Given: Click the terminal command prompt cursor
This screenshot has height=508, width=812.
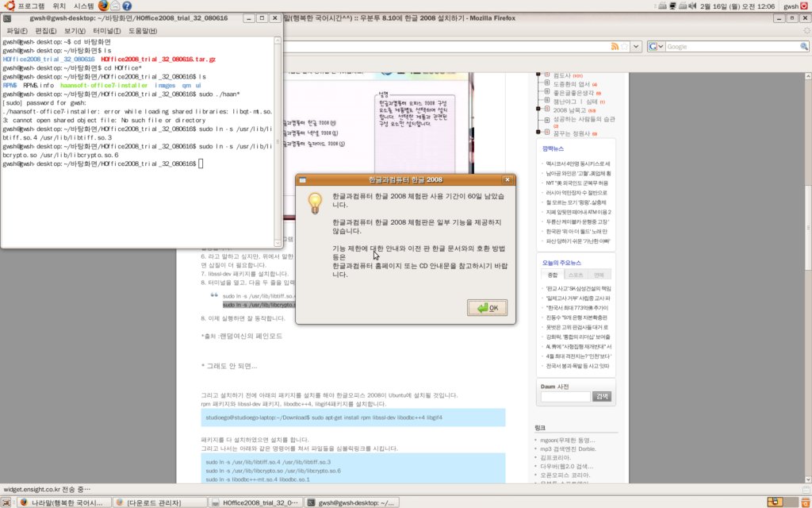Looking at the screenshot, I should point(201,164).
